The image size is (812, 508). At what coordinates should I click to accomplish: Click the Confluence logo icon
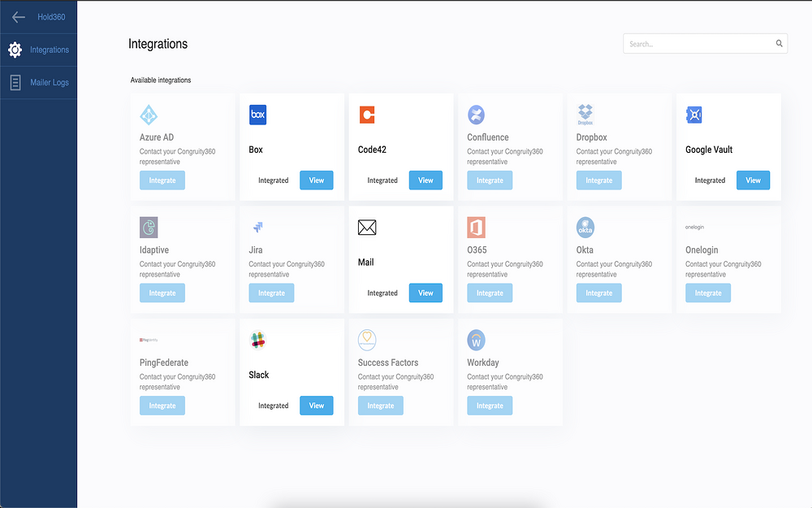tap(476, 115)
